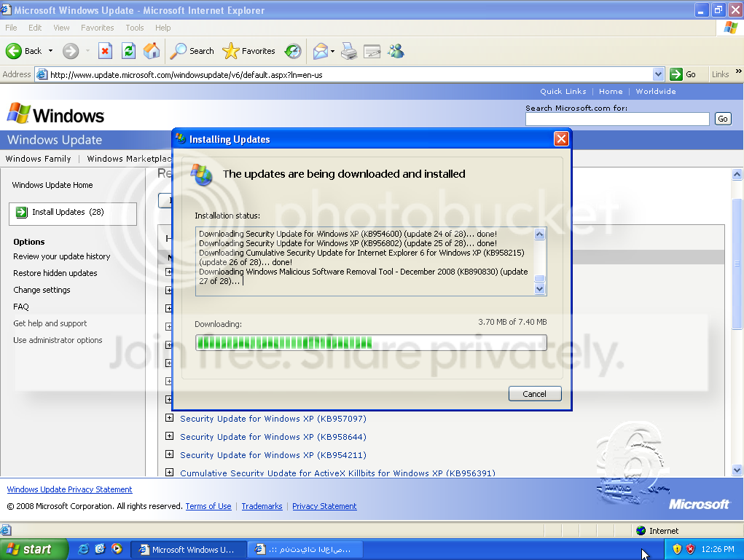Open the Search pane magnifier

coord(179,51)
